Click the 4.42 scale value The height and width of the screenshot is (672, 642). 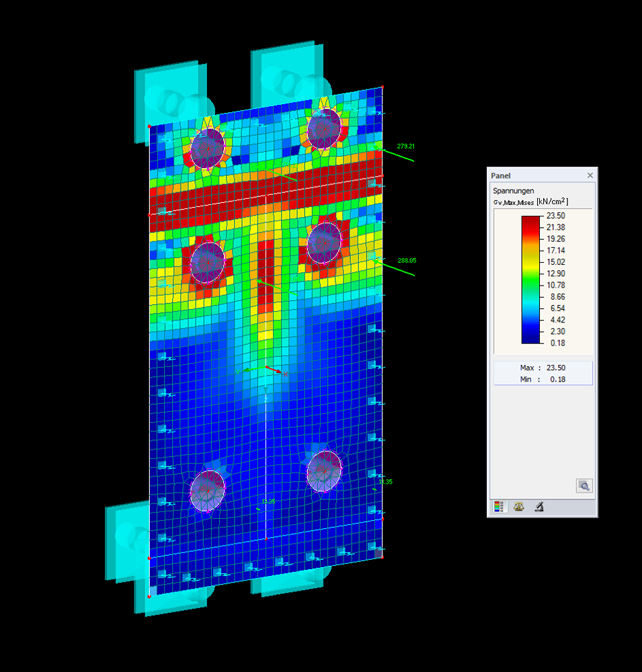tap(557, 320)
